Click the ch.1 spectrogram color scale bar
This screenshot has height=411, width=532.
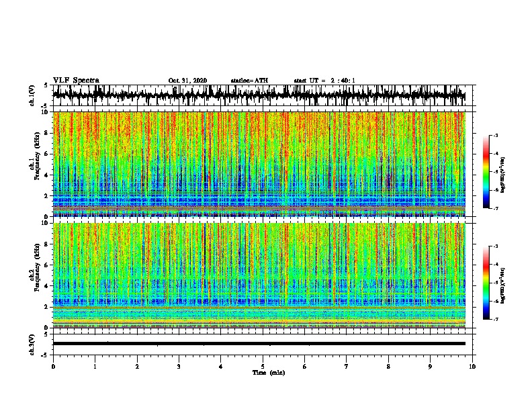(x=486, y=172)
